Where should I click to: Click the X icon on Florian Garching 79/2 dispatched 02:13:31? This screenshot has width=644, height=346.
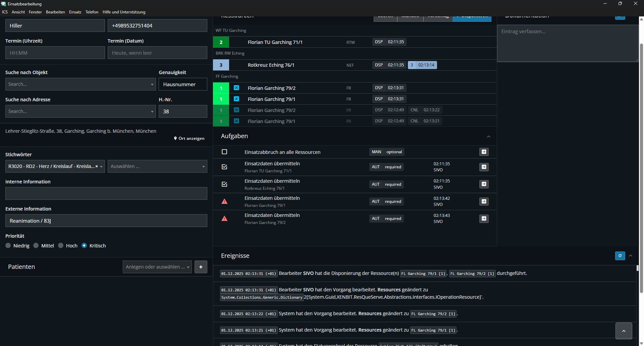[236, 88]
